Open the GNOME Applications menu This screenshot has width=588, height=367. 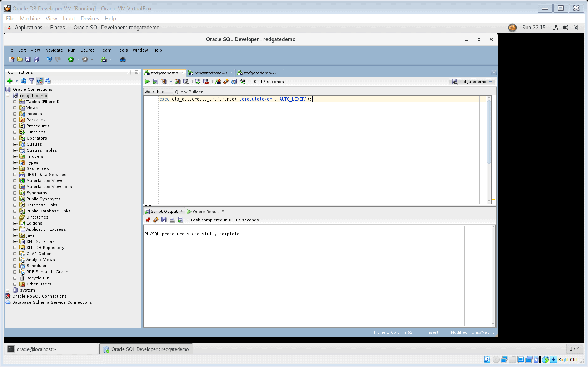click(28, 28)
